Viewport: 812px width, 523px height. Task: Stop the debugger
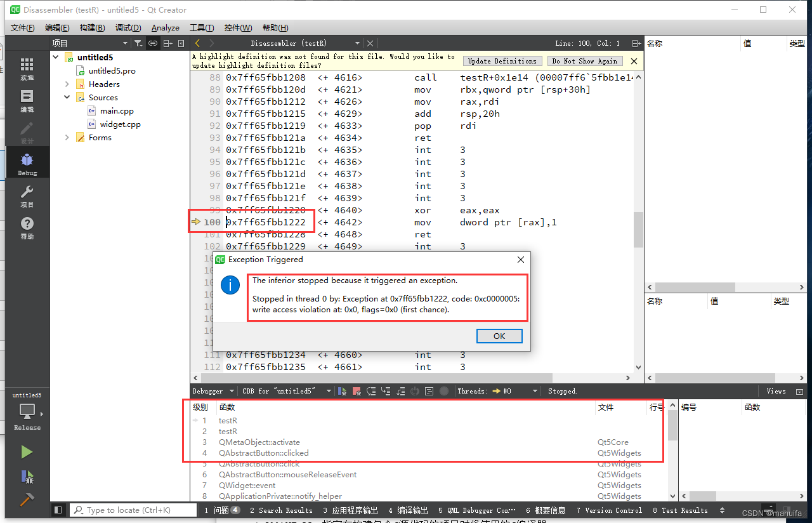coord(357,391)
